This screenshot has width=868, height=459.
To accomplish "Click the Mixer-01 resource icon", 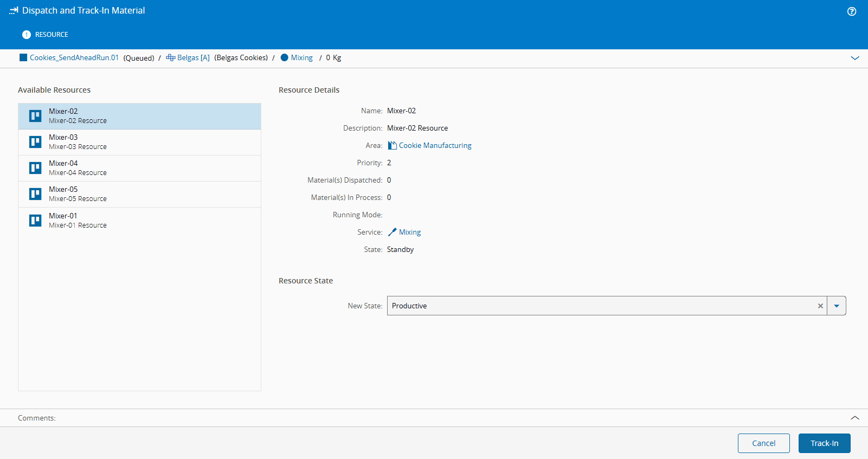I will tap(35, 221).
